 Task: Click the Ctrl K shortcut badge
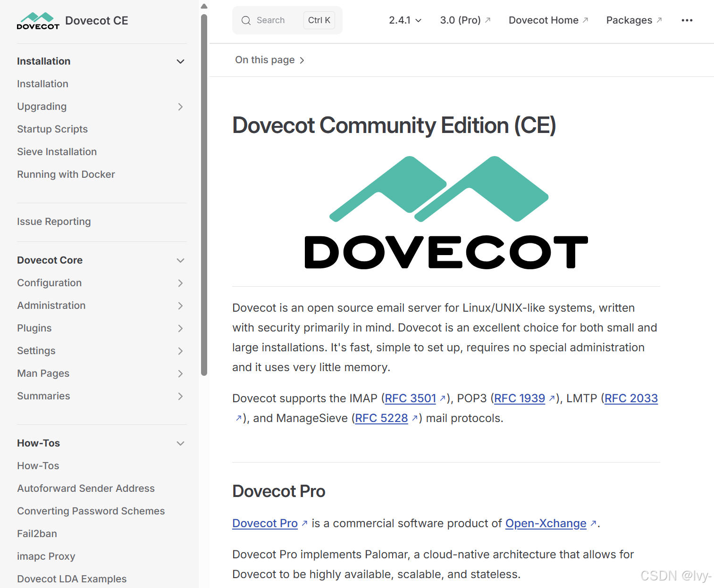click(x=319, y=20)
